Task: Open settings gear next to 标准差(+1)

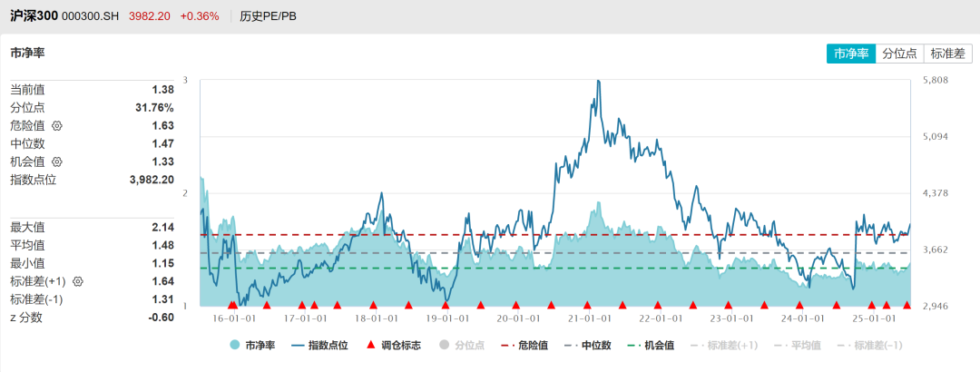Action: click(77, 281)
